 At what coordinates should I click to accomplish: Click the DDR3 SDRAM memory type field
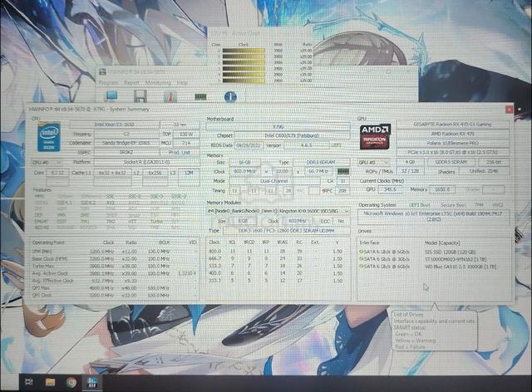(x=321, y=162)
